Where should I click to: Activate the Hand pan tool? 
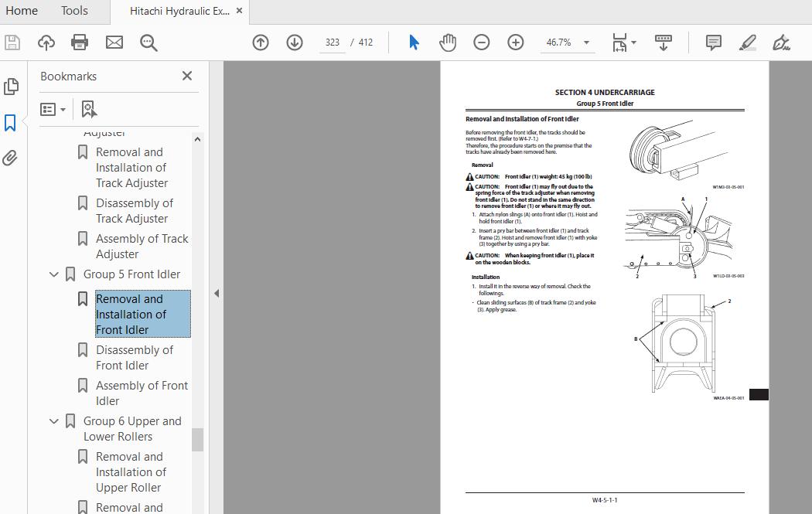[x=448, y=43]
